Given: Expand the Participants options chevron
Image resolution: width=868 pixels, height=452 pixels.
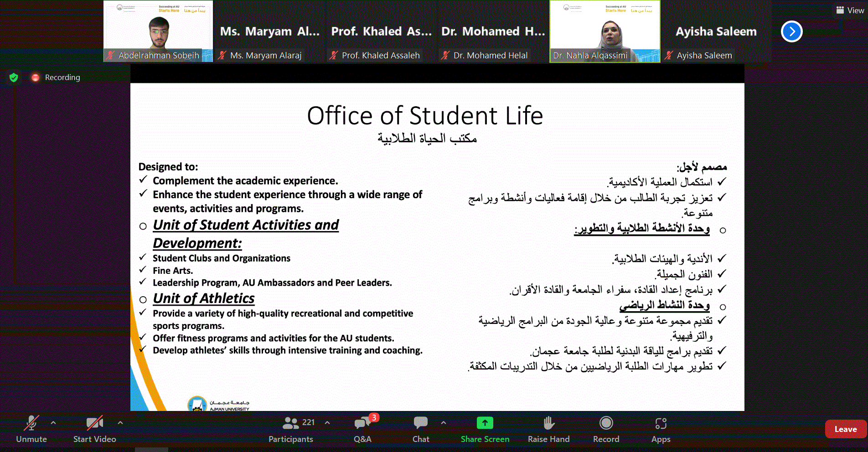Looking at the screenshot, I should (327, 423).
